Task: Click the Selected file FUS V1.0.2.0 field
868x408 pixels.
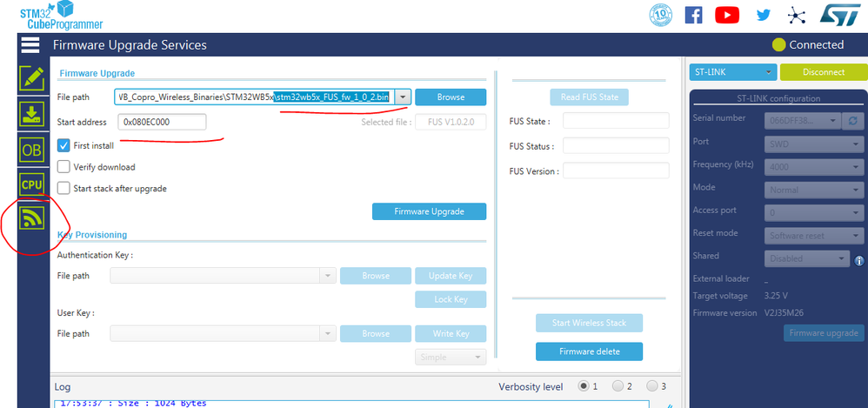Action: (x=451, y=123)
